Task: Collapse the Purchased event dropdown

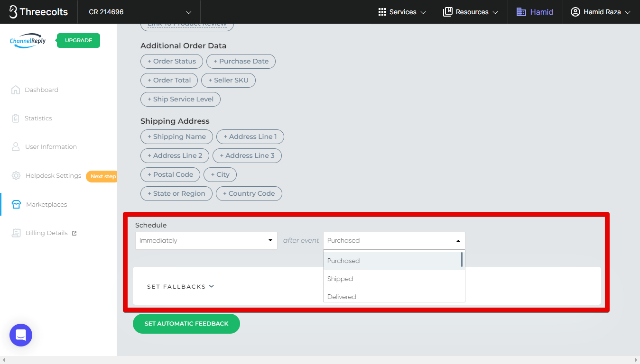Action: (394, 240)
